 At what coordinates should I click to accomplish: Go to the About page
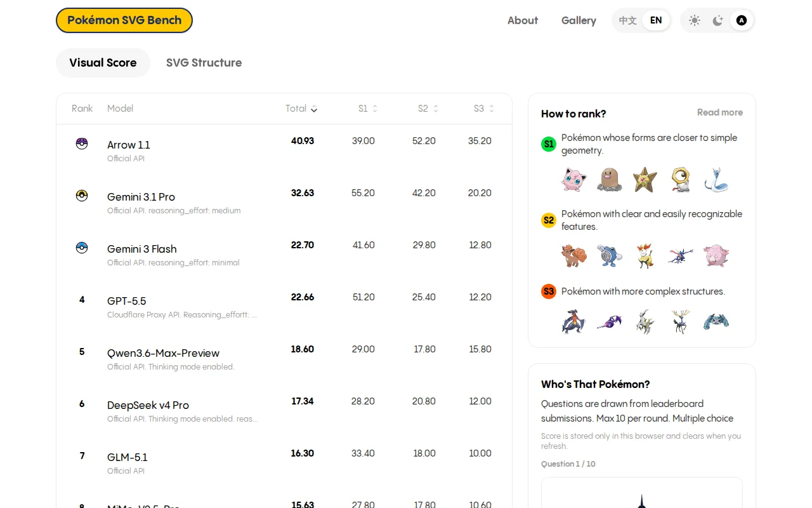tap(523, 20)
